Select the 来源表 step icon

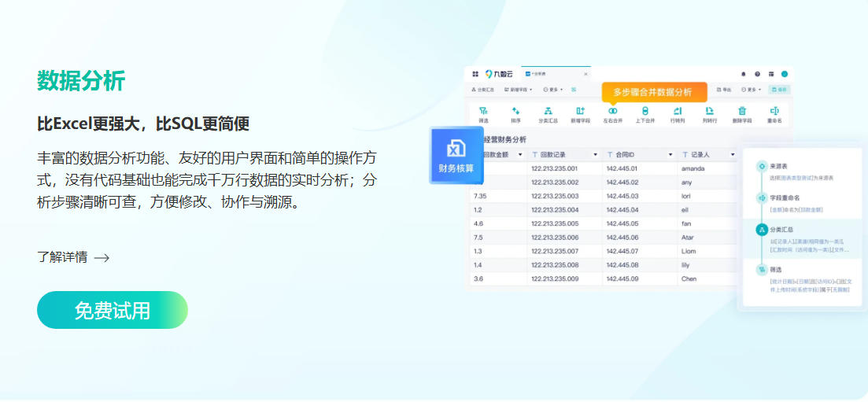pyautogui.click(x=762, y=165)
